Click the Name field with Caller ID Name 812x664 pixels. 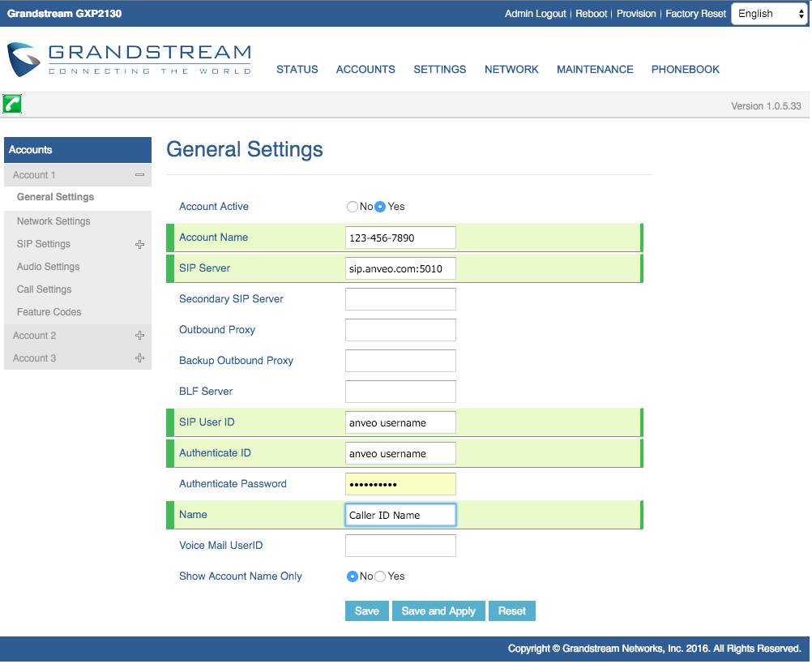point(400,516)
